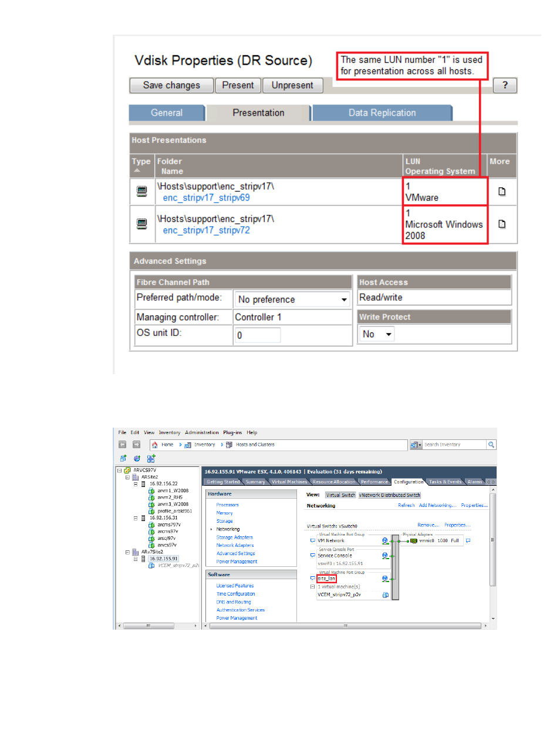The image size is (560, 746).
Task: Click the VM Network speech bubble icon
Action: click(313, 540)
